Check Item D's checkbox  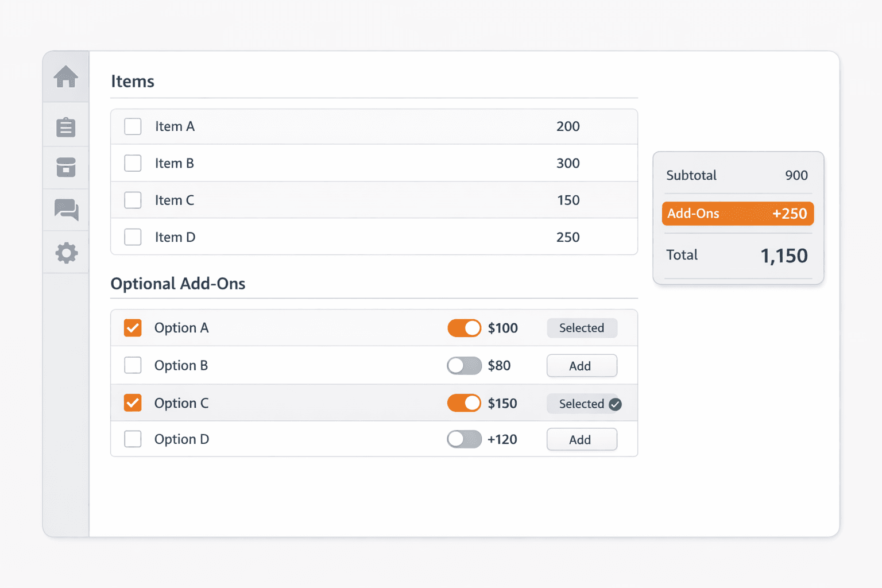tap(133, 237)
